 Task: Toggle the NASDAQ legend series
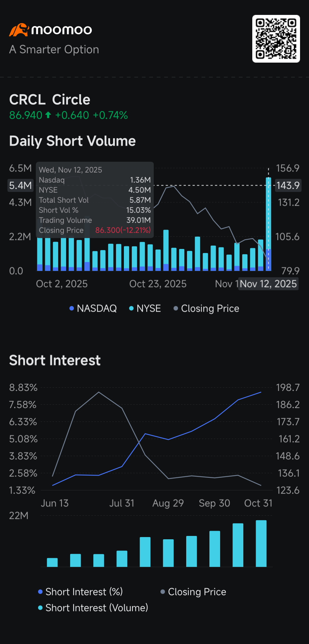click(x=93, y=309)
